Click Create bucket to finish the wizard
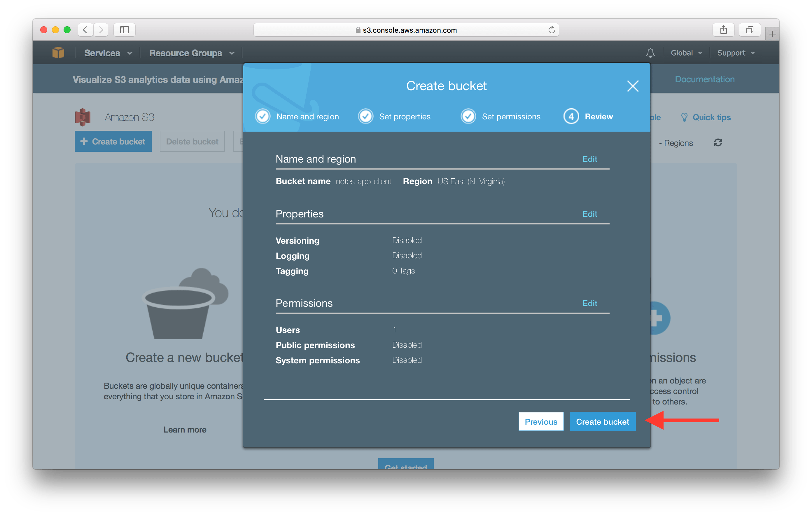Viewport: 812px width, 516px height. click(x=602, y=421)
